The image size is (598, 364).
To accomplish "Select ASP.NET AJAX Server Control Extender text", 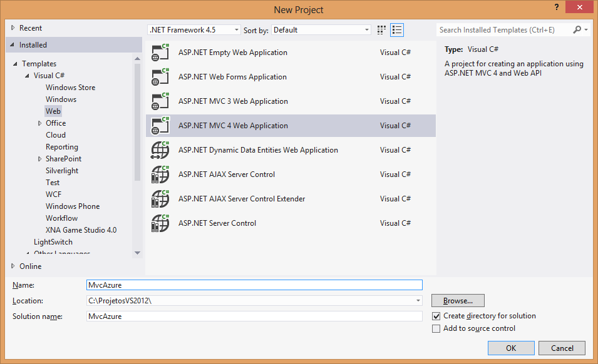I will coord(242,199).
